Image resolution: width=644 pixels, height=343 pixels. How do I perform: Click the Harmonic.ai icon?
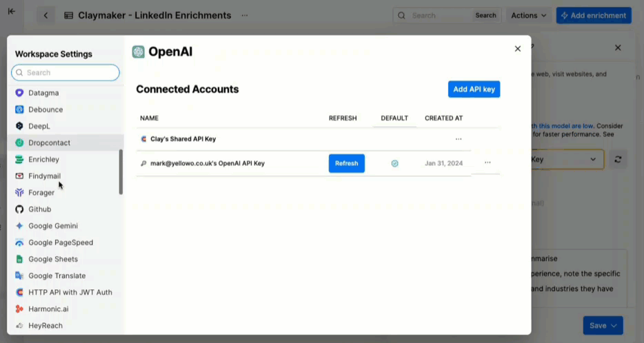(19, 309)
